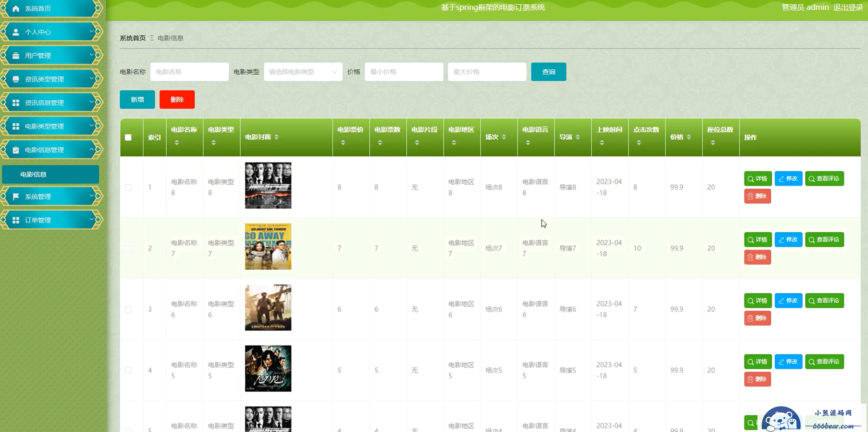The image size is (868, 432).
Task: Go to 系统首页 in the breadcrumb
Action: click(133, 38)
